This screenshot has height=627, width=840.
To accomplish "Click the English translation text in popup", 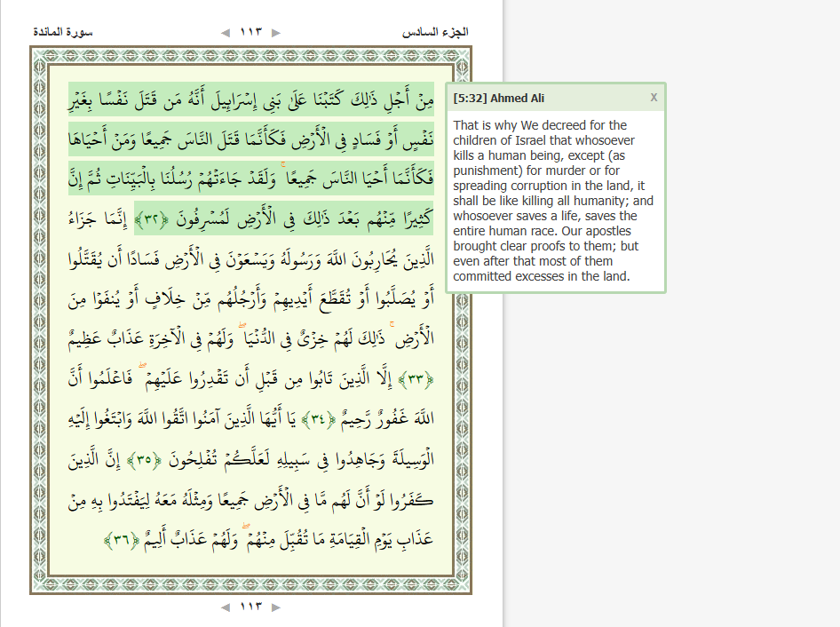I will tap(555, 201).
